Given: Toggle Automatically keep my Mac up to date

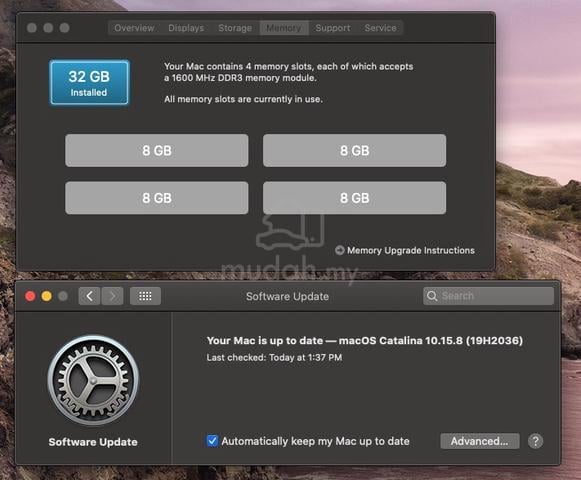Looking at the screenshot, I should point(212,441).
